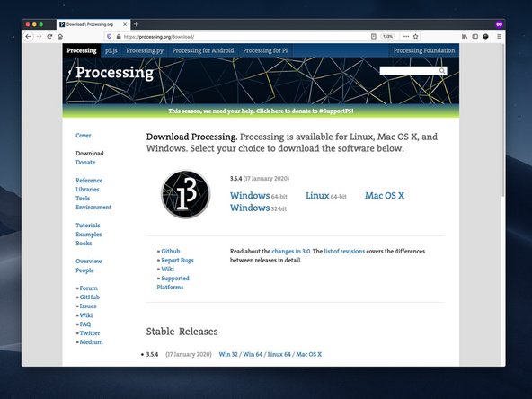Close the Download Processing.org tab
Image resolution: width=532 pixels, height=399 pixels.
pyautogui.click(x=125, y=24)
